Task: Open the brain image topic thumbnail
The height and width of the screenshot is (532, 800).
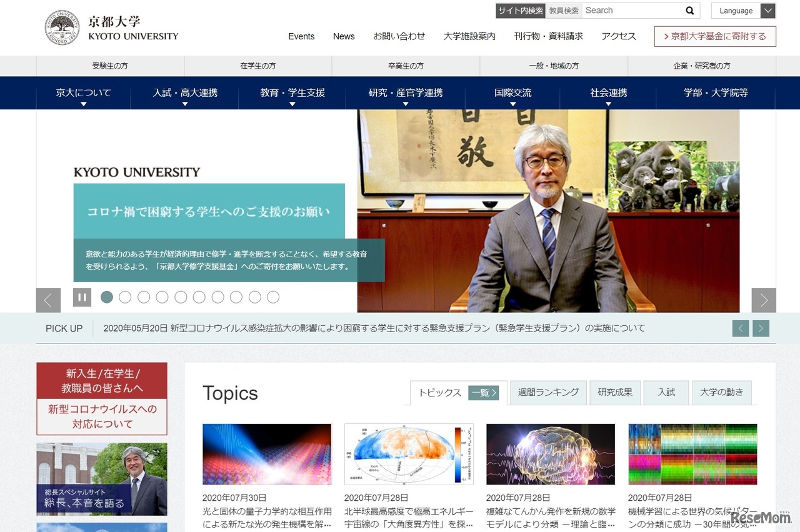Action: coord(551,455)
